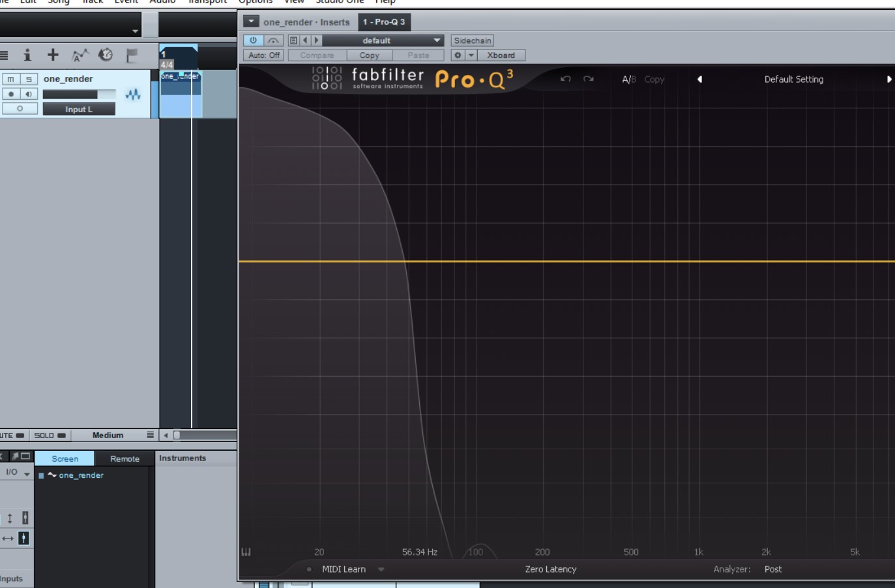Click the plugin Copy button

tap(369, 55)
